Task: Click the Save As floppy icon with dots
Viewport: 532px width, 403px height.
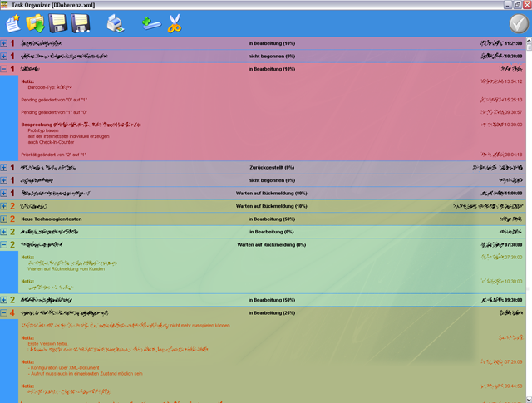Action: pos(81,23)
